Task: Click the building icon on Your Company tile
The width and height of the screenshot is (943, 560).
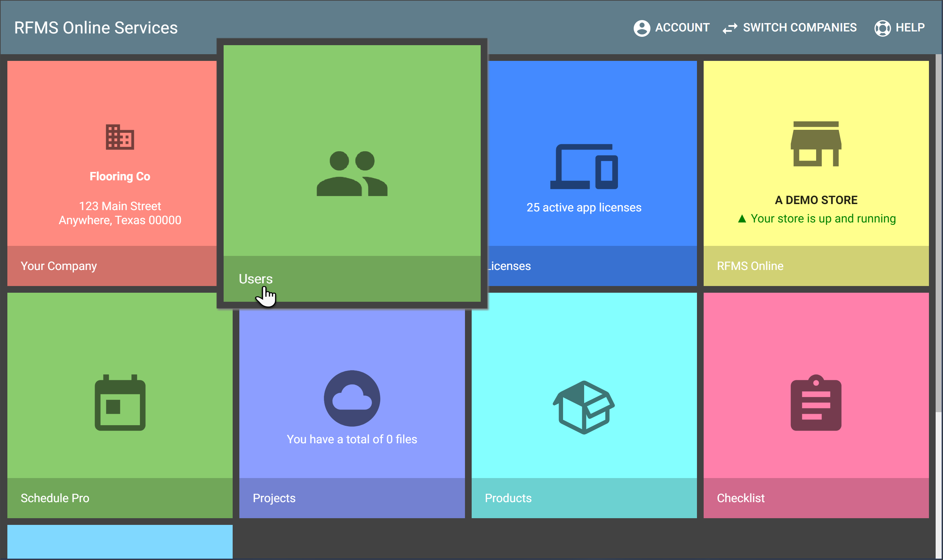Action: click(120, 137)
